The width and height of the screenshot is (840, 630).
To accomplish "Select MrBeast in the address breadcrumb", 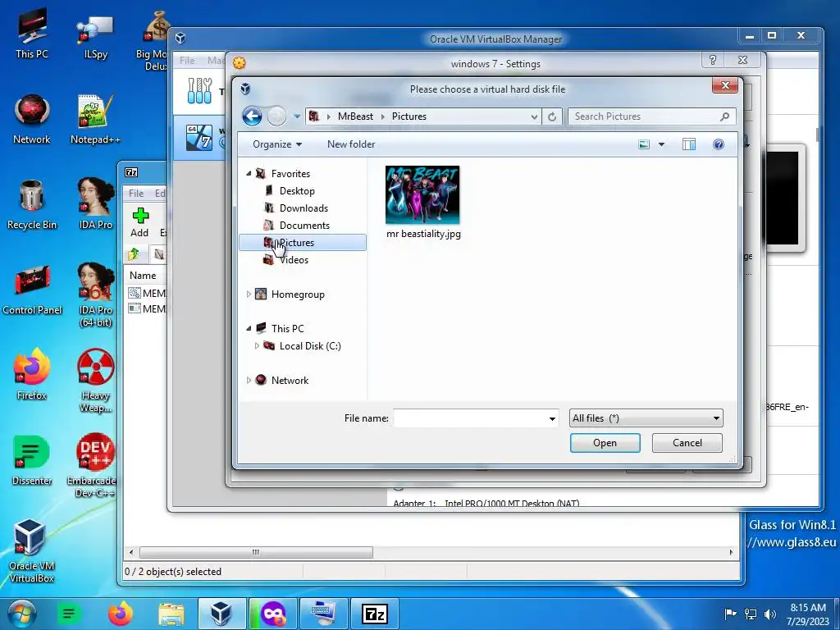I will tap(355, 116).
